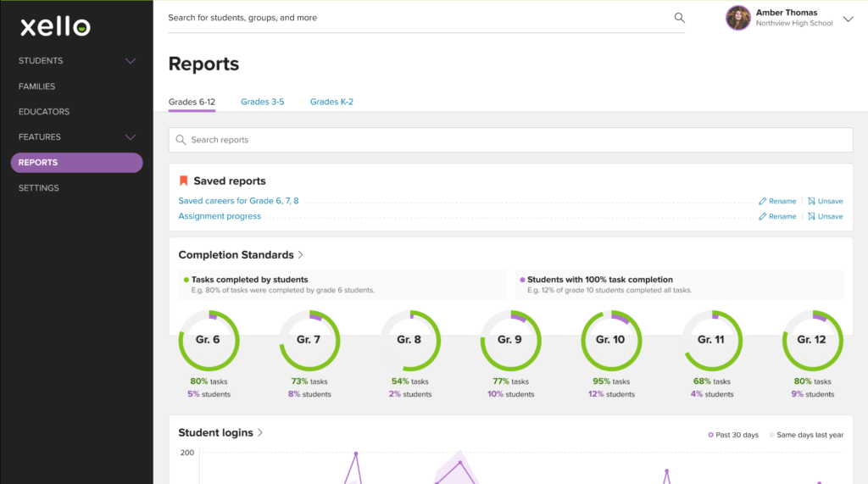
Task: Click the Gr. 7 completion ring
Action: point(309,341)
